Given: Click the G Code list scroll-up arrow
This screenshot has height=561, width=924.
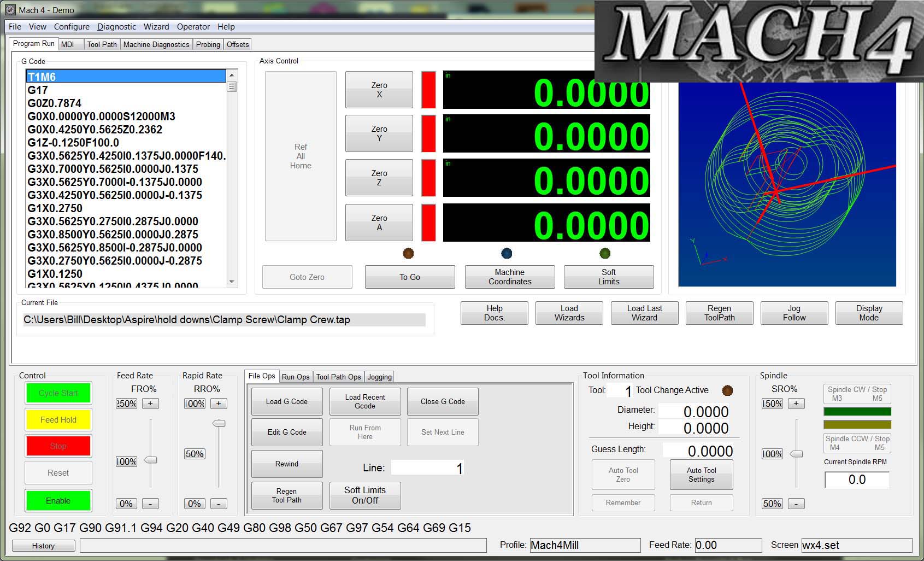Looking at the screenshot, I should (232, 75).
